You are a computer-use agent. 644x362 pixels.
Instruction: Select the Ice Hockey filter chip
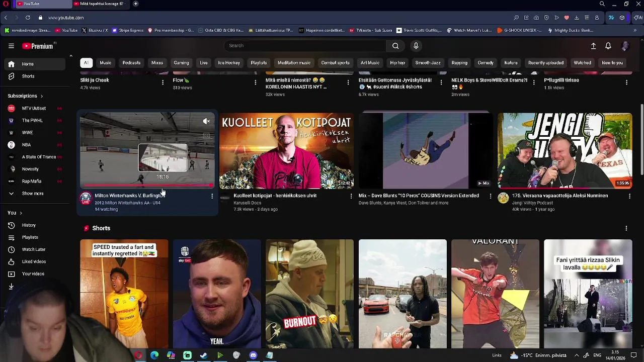(229, 63)
